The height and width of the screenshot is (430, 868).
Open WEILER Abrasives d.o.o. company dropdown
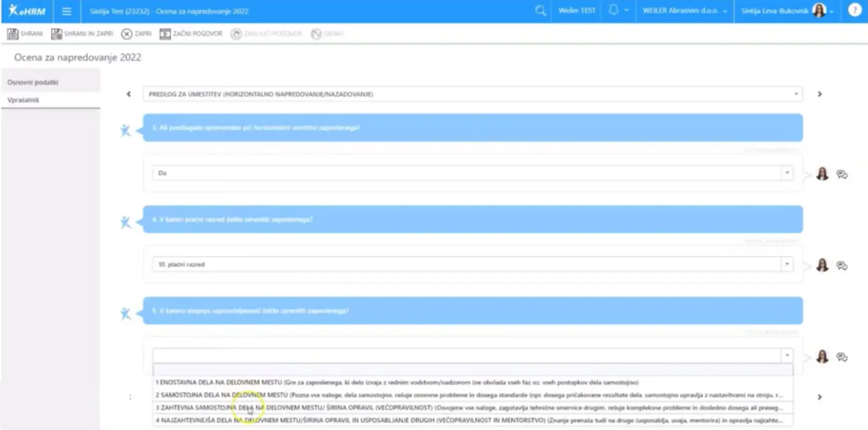click(684, 11)
